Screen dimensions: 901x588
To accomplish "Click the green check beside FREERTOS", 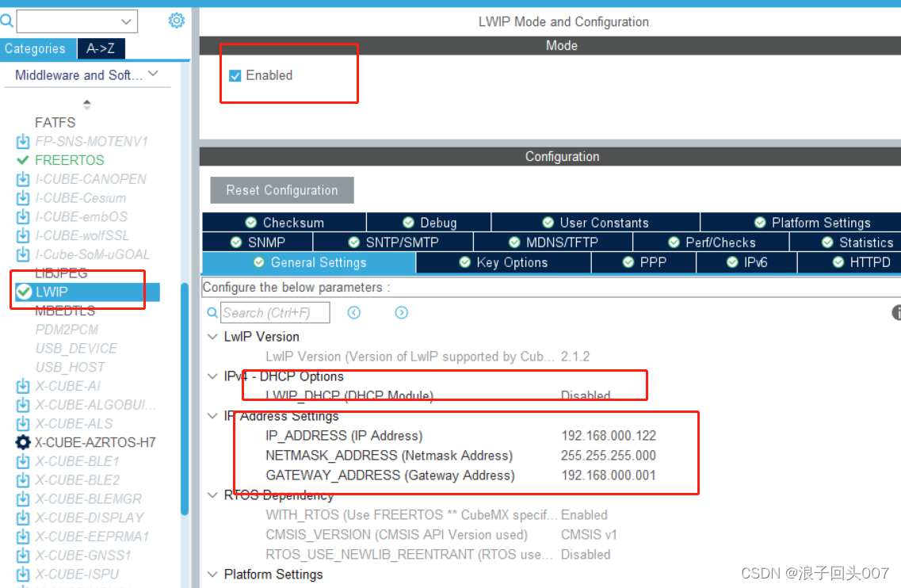I will [21, 159].
